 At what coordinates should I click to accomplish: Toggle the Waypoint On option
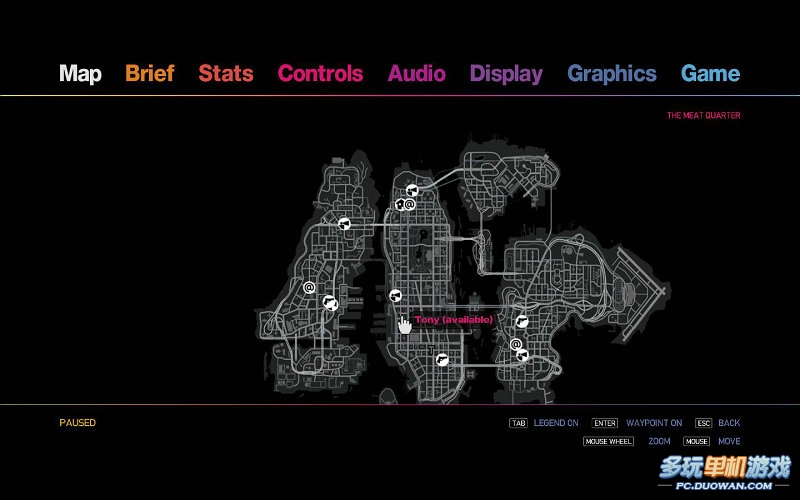pyautogui.click(x=654, y=423)
